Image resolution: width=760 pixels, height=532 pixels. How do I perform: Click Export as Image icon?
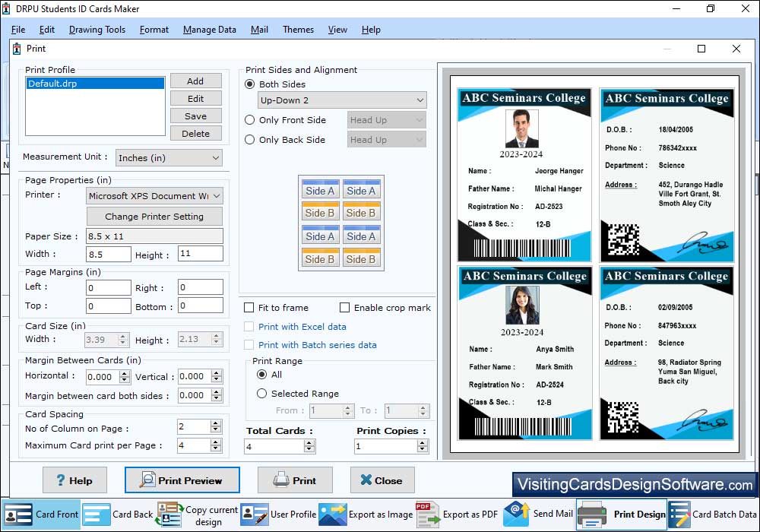click(333, 515)
